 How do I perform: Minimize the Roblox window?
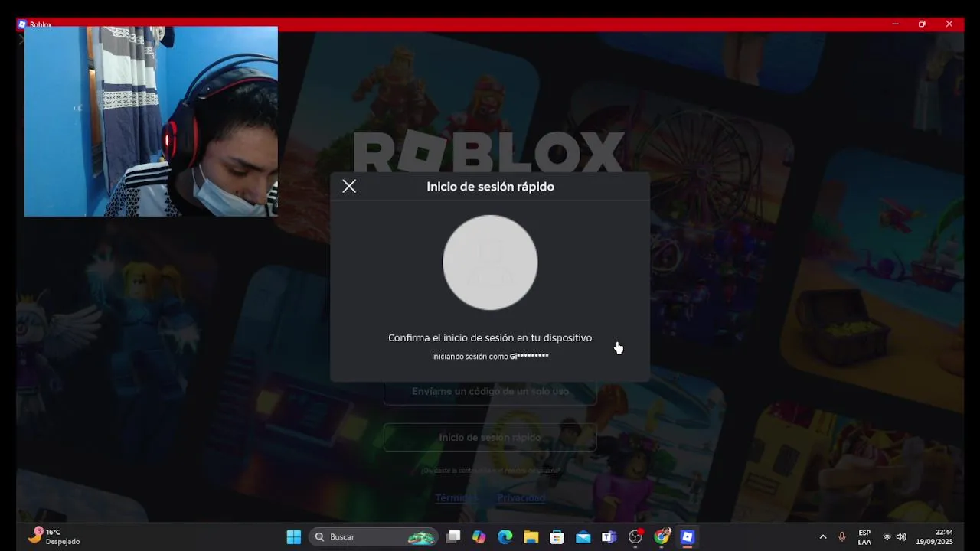pos(895,24)
